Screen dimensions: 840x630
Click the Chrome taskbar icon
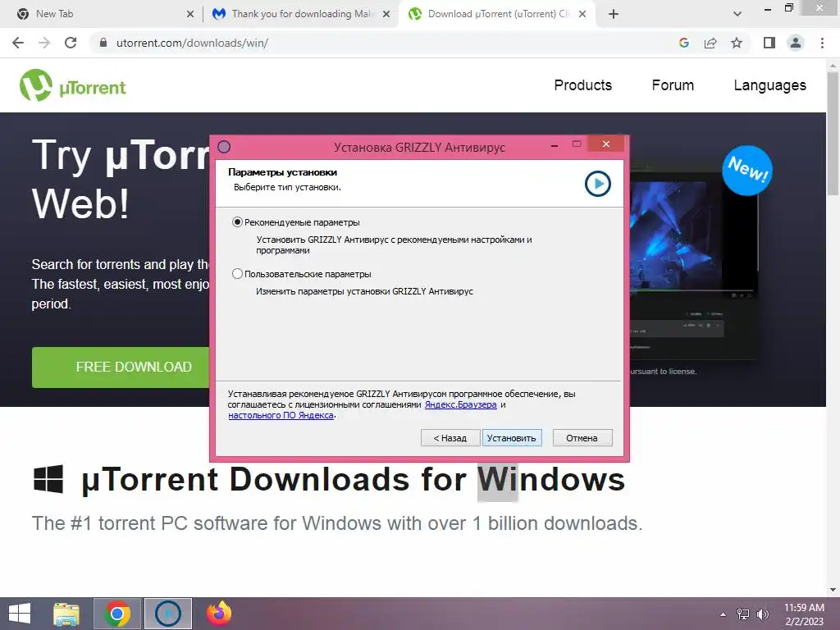pos(117,614)
